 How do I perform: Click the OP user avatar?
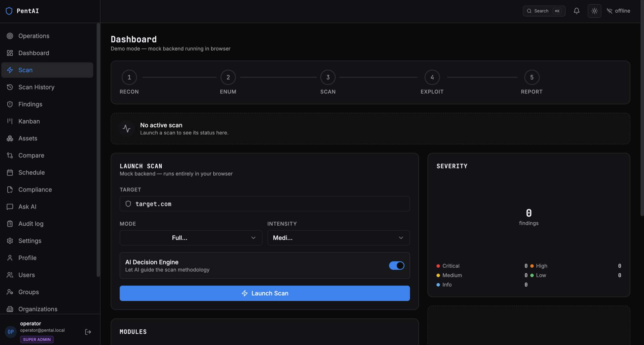pos(11,332)
